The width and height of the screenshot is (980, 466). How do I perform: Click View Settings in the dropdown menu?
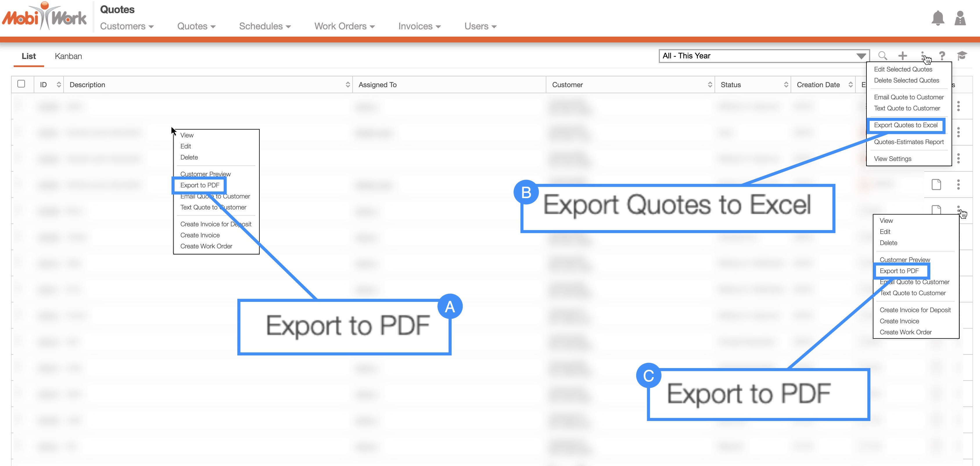click(893, 159)
